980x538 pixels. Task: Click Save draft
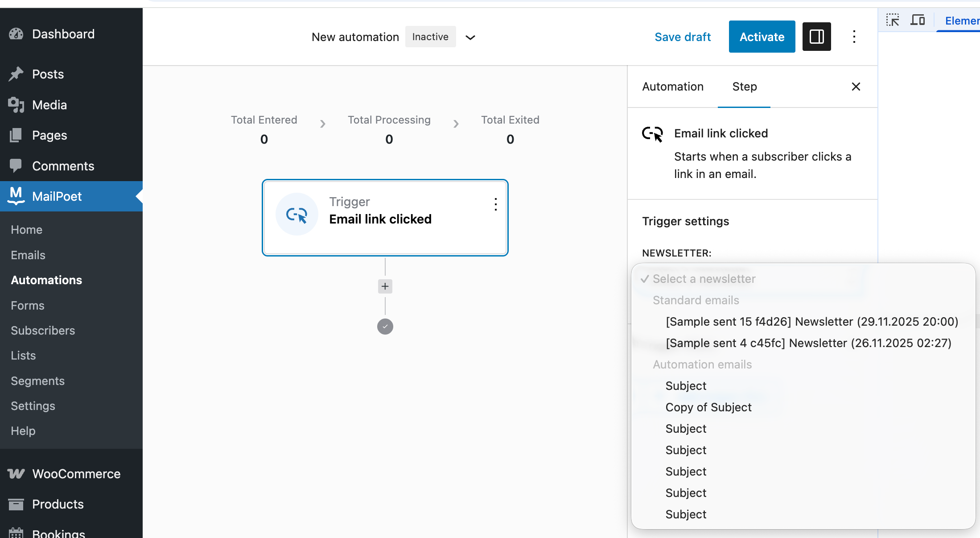click(x=683, y=37)
